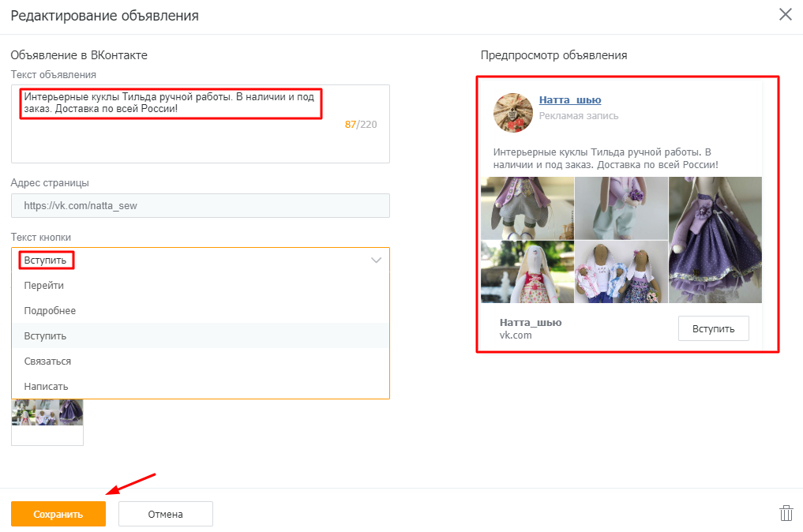The height and width of the screenshot is (532, 803).
Task: Open bottom-middle preview photo of bunny family
Action: click(x=621, y=272)
